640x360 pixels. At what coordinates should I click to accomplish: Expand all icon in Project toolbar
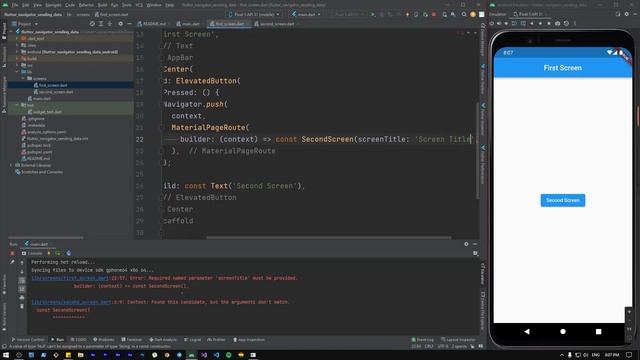(x=101, y=24)
